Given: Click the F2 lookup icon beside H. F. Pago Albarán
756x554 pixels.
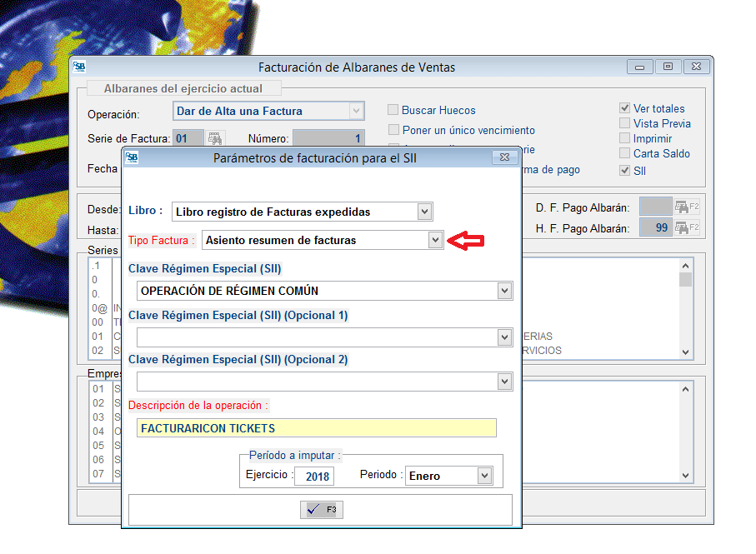Looking at the screenshot, I should pyautogui.click(x=683, y=227).
